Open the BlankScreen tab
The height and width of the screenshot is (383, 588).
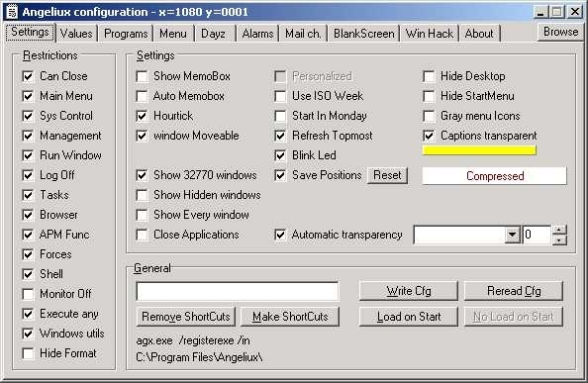[x=363, y=34]
